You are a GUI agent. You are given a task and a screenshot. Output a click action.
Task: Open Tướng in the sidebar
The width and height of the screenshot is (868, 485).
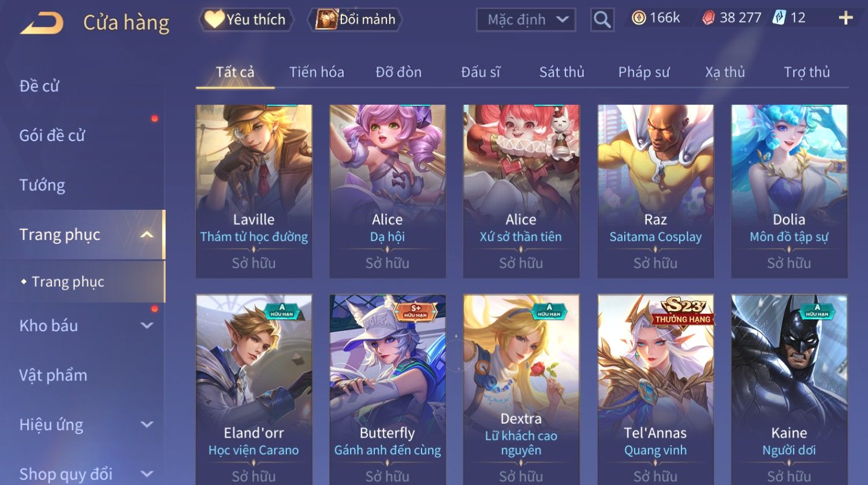tap(42, 185)
